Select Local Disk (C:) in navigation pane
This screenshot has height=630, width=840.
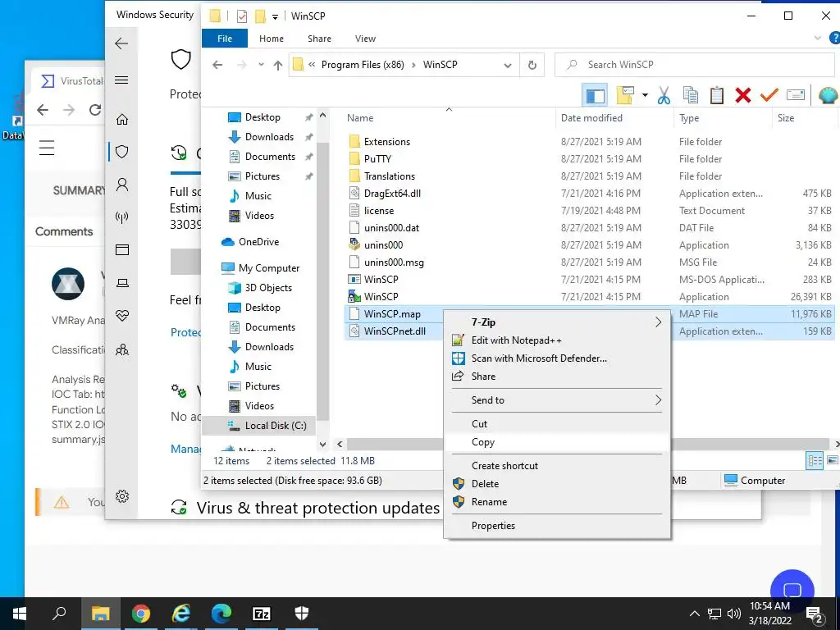[276, 426]
